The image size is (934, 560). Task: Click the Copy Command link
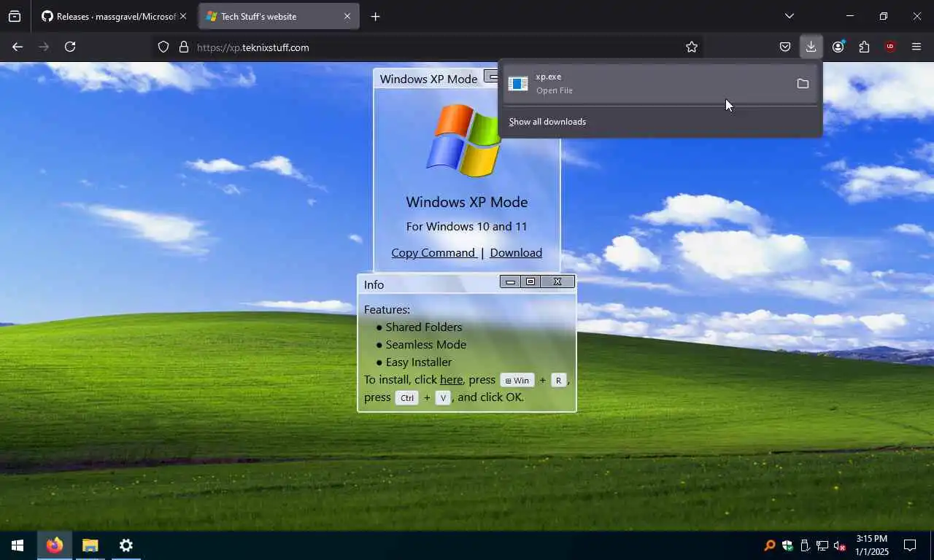click(433, 252)
